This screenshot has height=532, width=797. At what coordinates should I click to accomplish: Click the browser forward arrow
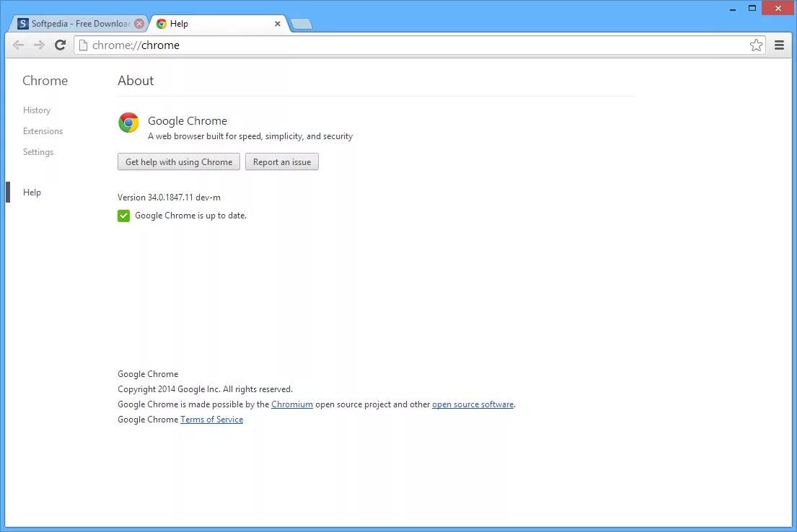click(39, 45)
